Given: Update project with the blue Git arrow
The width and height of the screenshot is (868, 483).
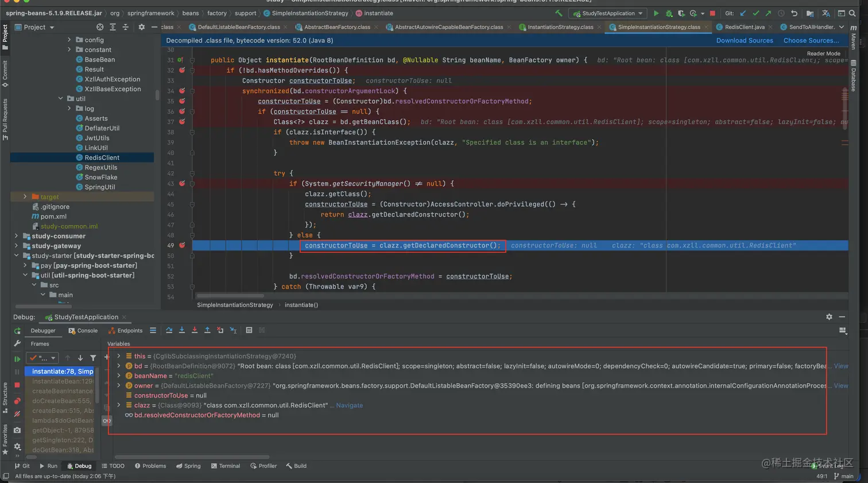Looking at the screenshot, I should (743, 13).
